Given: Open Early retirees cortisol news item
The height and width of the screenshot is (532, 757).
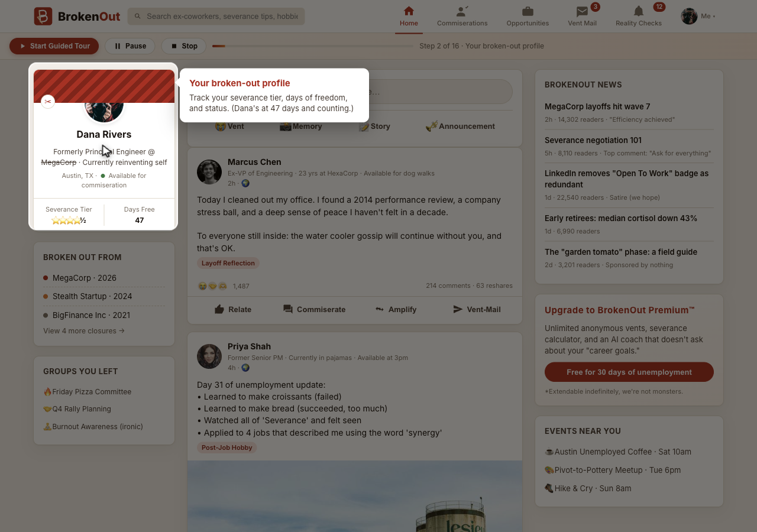Looking at the screenshot, I should coord(621,219).
